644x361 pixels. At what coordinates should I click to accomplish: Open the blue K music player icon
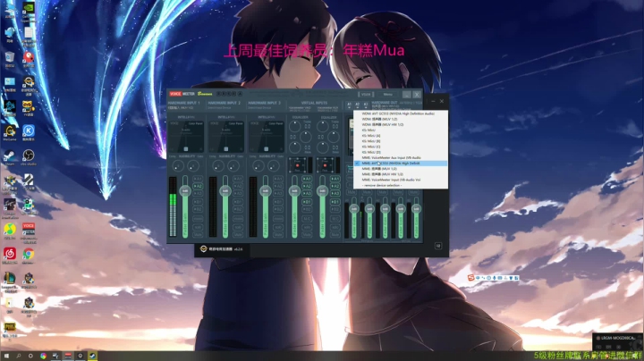coord(29,132)
